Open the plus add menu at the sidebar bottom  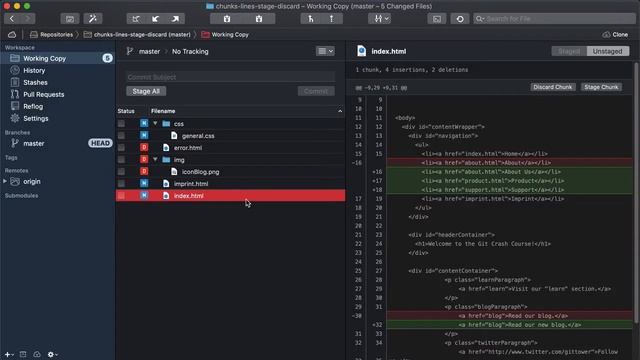point(9,354)
